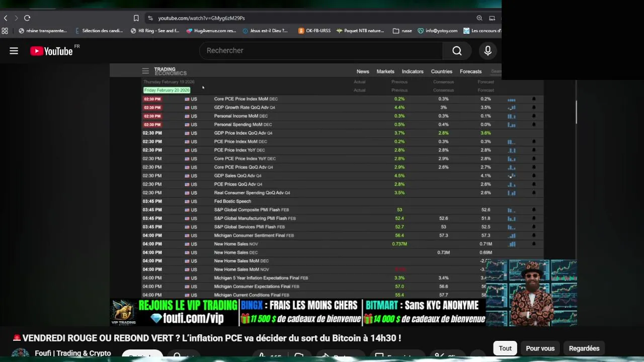Click the 'fouli.com/vip' banner text
644x362 pixels.
point(193,318)
